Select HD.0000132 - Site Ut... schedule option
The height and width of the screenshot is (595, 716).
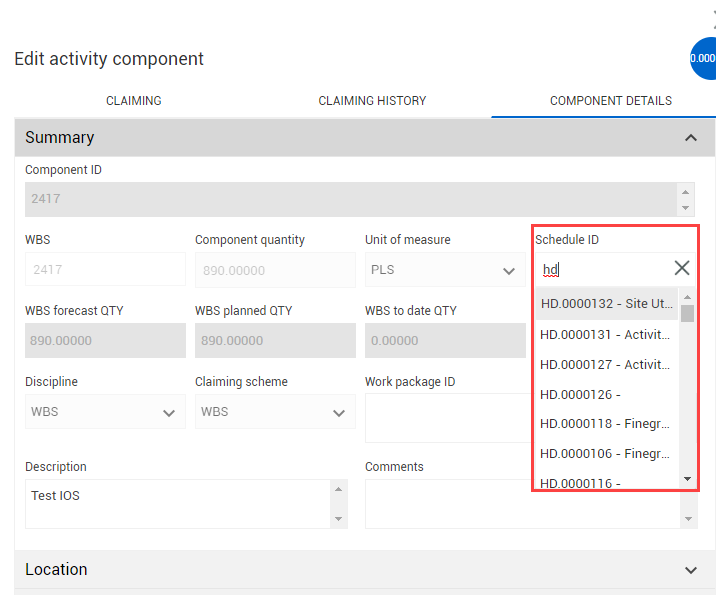[605, 304]
